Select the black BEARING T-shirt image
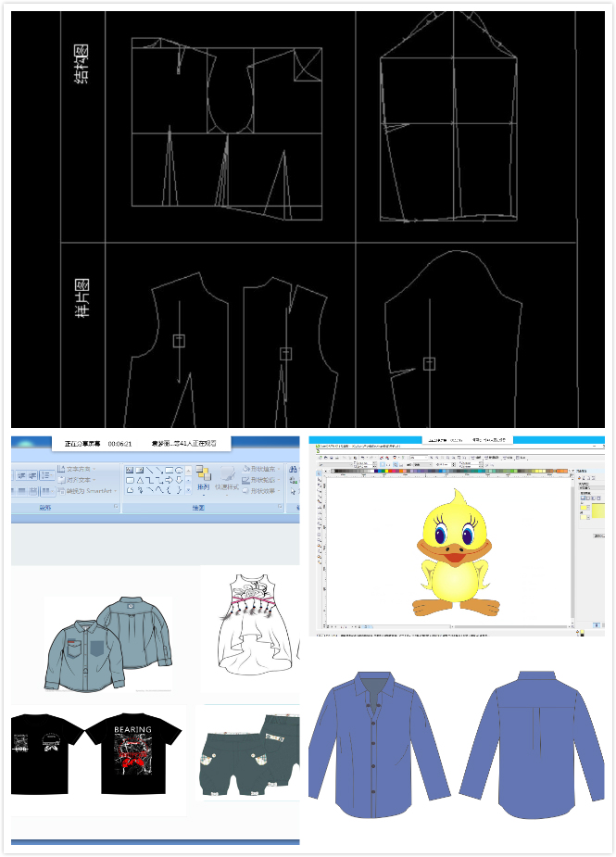The width and height of the screenshot is (616, 857). (x=132, y=754)
